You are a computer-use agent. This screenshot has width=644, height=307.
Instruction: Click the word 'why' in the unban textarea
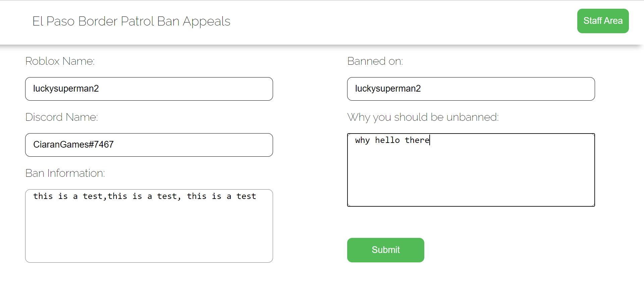[362, 140]
